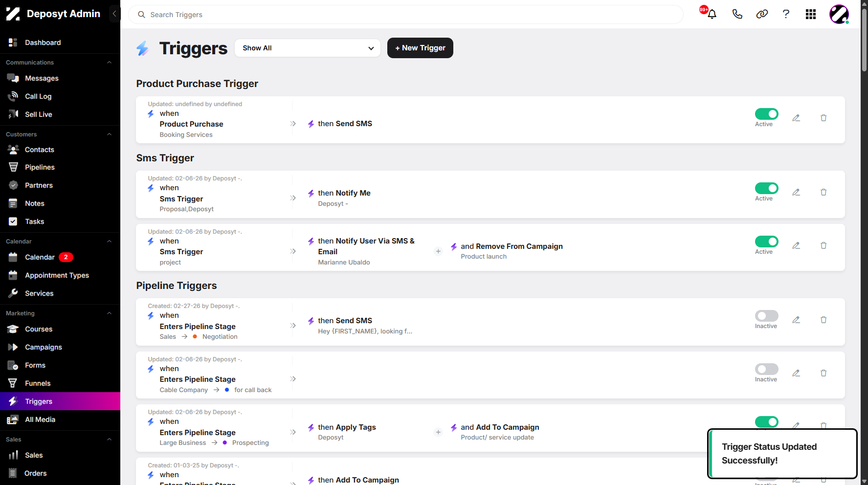Open Dashboard in the sidebar

pyautogui.click(x=60, y=43)
